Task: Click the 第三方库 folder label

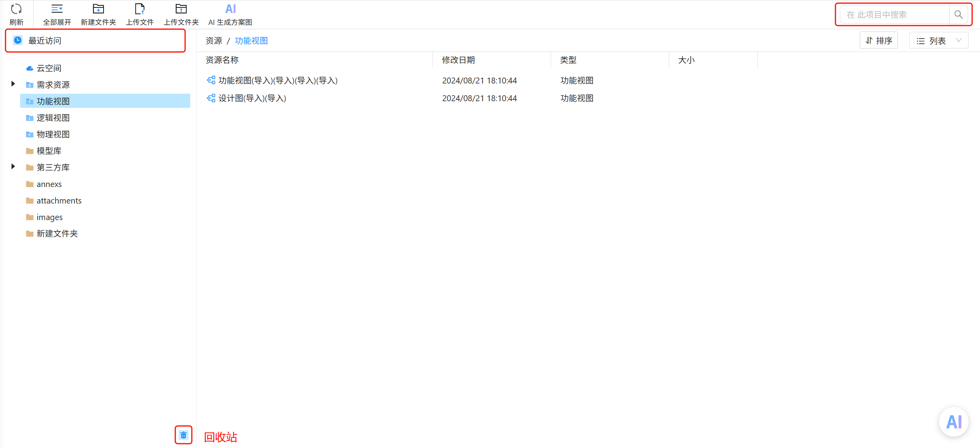Action: coord(53,168)
